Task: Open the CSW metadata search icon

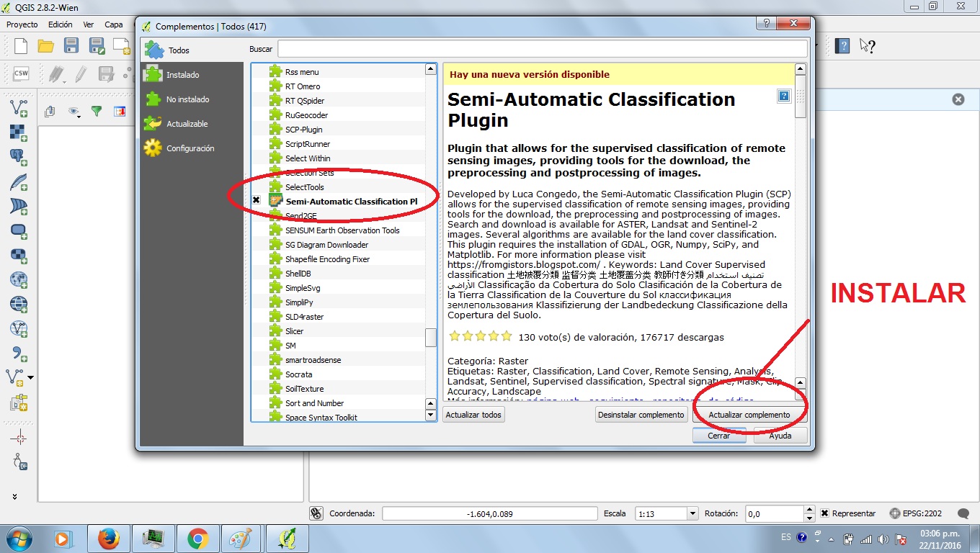Action: point(21,73)
